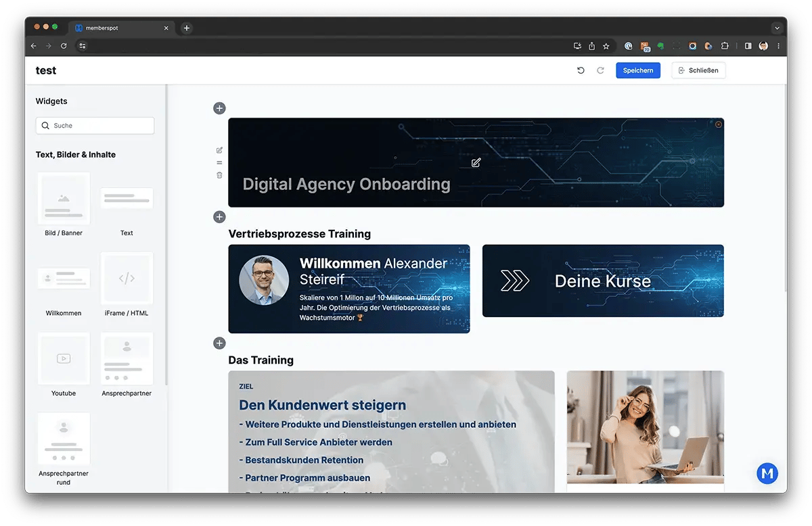The height and width of the screenshot is (526, 812).
Task: Pick the Ansprechpartner rund widget
Action: pos(64,450)
